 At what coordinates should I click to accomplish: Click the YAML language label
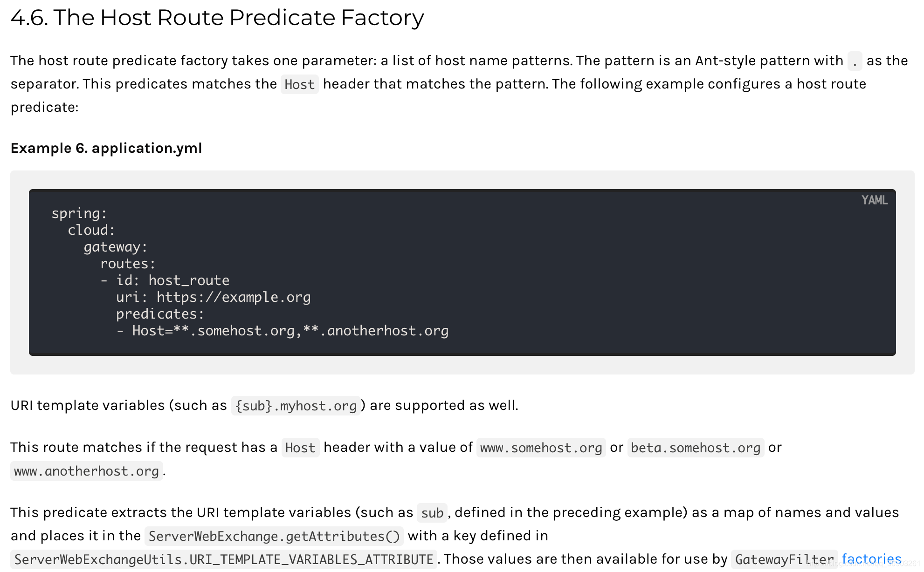874,200
